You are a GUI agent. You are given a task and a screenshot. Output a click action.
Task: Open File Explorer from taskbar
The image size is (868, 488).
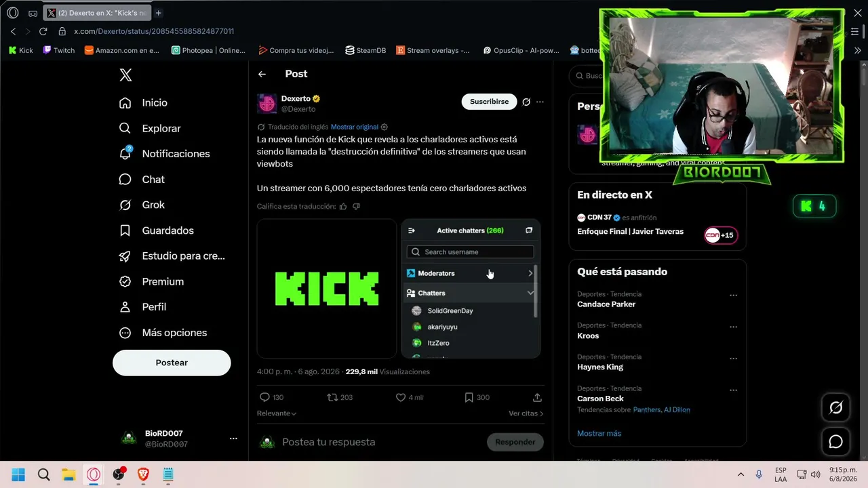pos(68,474)
